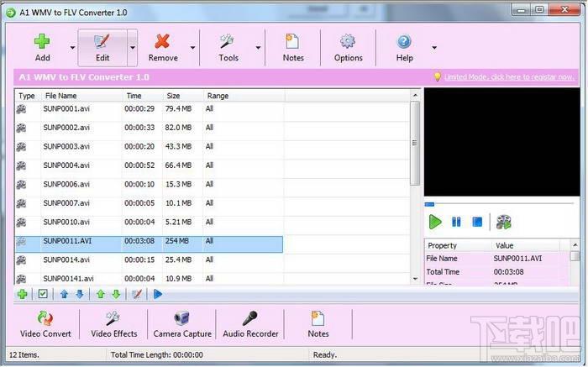Click the blue up arrow icon

click(64, 294)
